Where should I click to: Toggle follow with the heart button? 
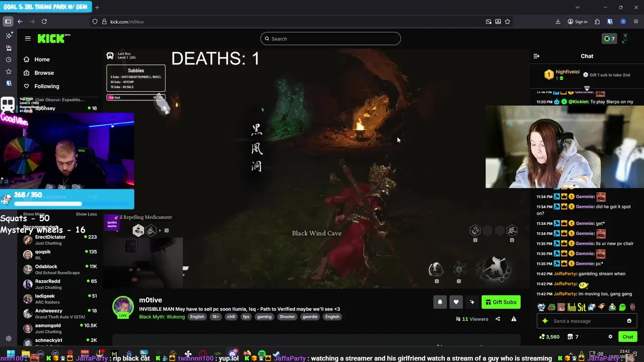click(x=456, y=302)
